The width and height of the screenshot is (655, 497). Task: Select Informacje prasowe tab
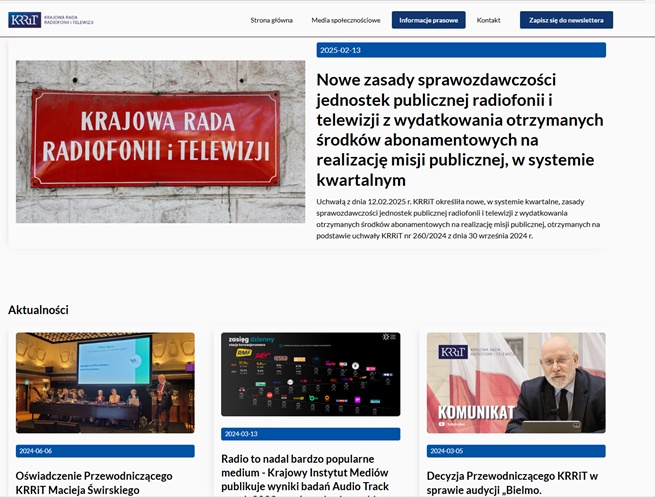(x=429, y=20)
